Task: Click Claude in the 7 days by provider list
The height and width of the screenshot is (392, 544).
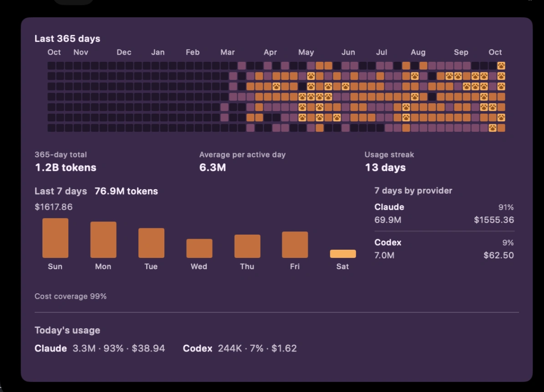Action: (x=389, y=207)
